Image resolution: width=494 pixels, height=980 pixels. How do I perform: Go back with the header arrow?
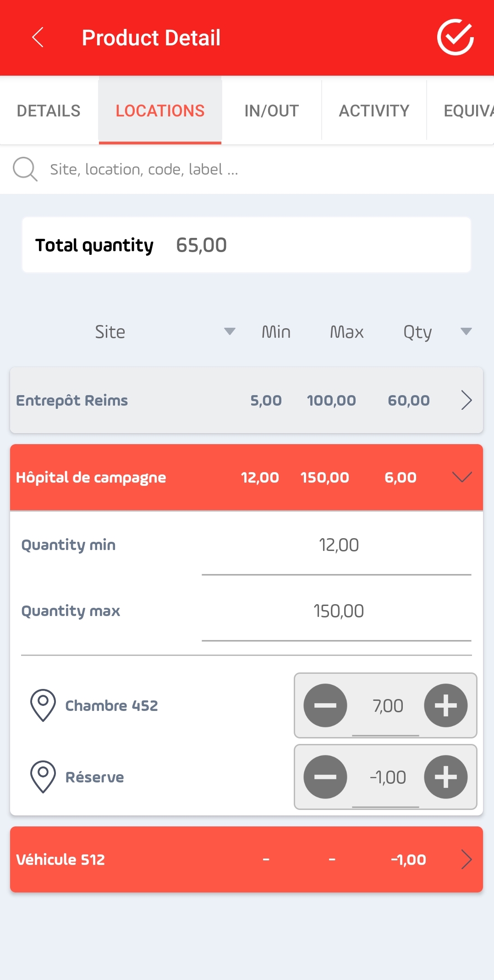point(38,38)
